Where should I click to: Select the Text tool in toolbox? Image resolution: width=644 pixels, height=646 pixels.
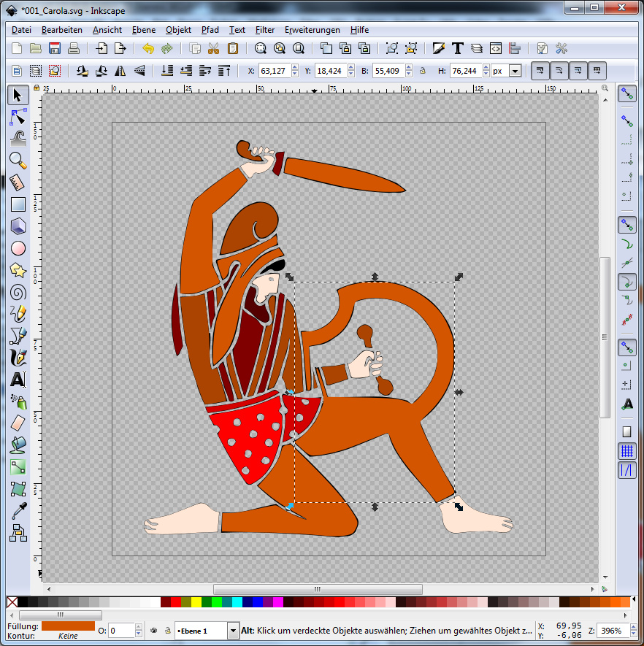coord(18,380)
